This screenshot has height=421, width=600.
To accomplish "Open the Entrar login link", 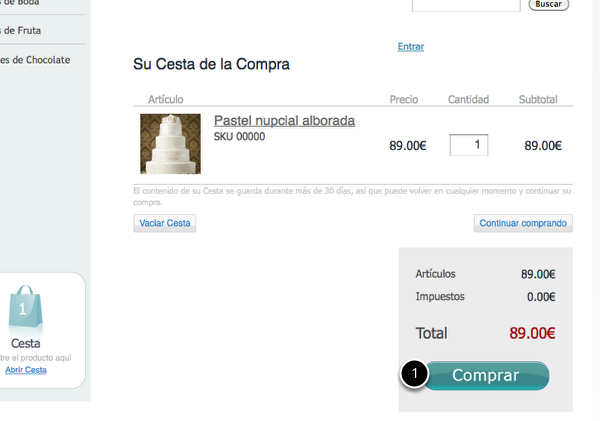I will coord(411,47).
